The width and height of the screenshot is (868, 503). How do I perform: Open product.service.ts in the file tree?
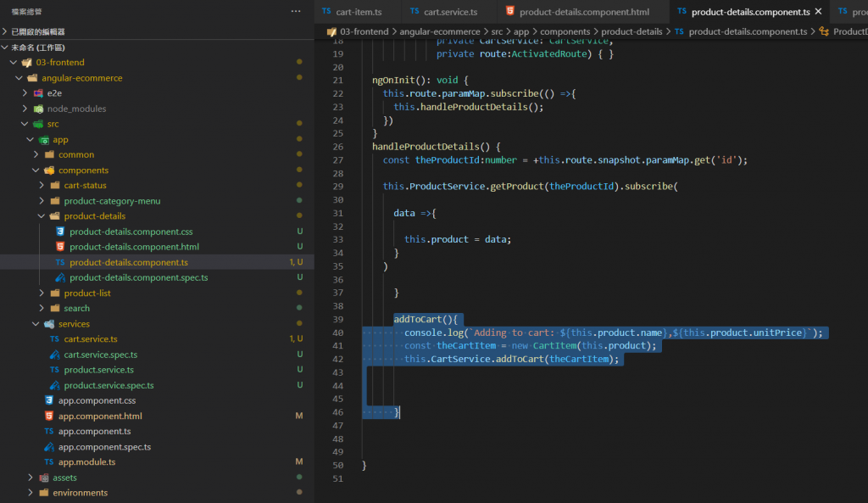(98, 370)
